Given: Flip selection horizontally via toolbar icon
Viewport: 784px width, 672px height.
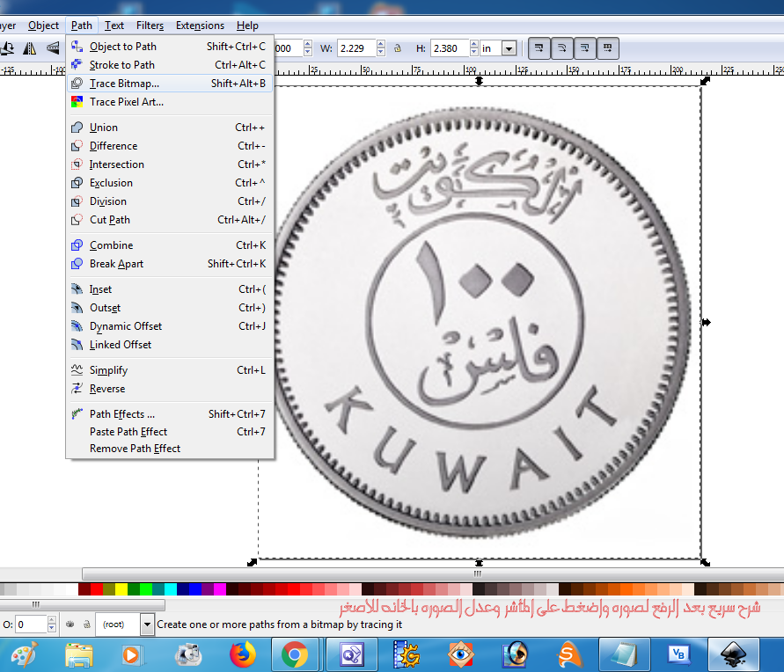Looking at the screenshot, I should [x=30, y=48].
